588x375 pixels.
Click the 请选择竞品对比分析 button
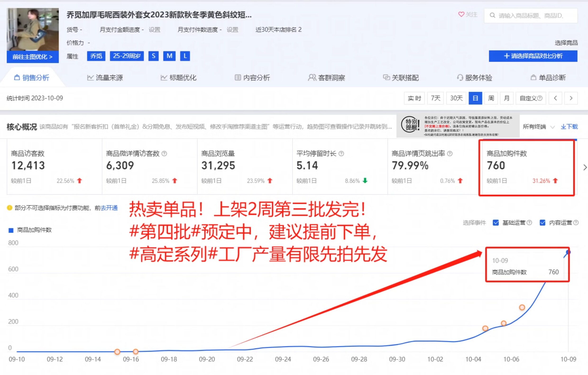coord(533,56)
